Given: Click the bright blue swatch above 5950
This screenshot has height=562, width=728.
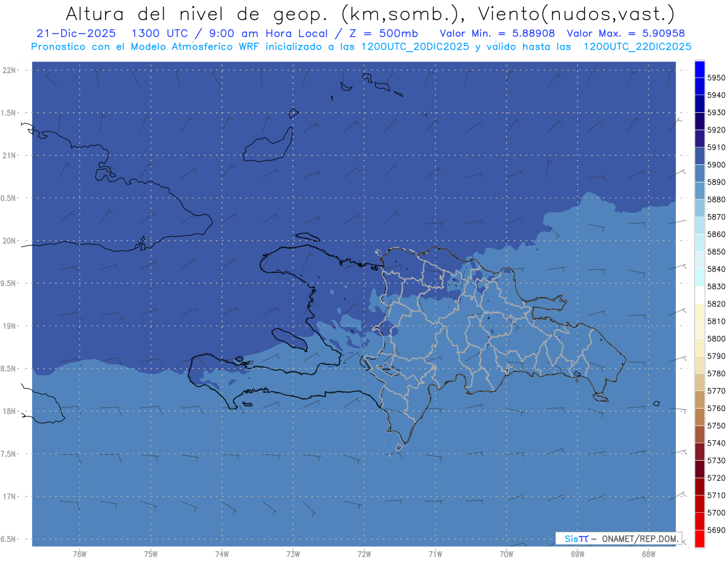Looking at the screenshot, I should click(x=699, y=69).
